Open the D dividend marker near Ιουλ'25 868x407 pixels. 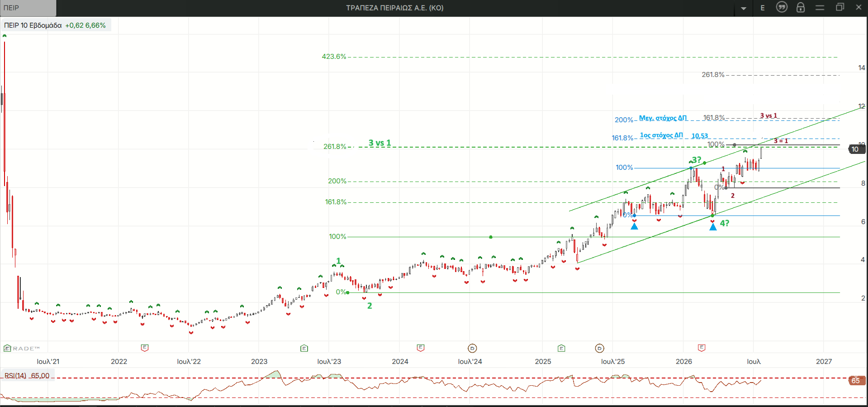pos(599,348)
